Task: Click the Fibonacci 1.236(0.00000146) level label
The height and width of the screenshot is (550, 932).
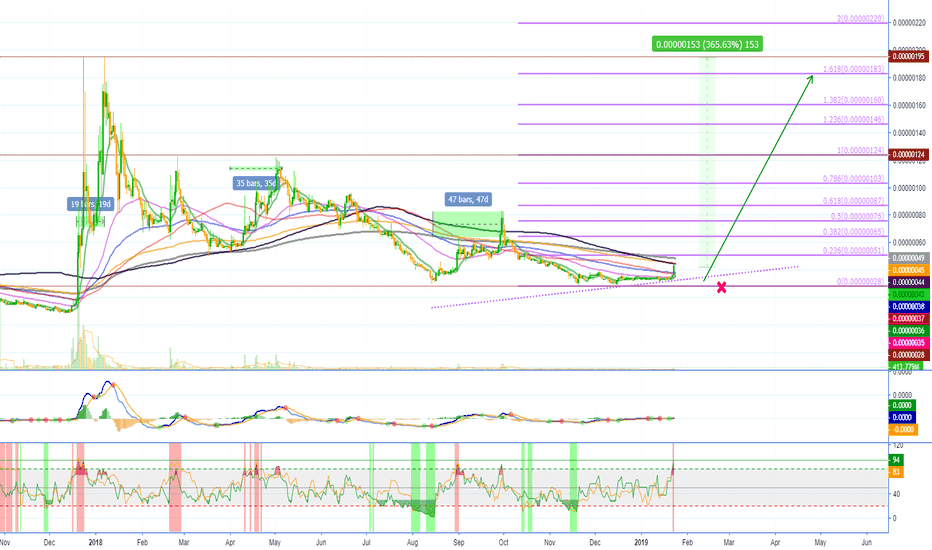Action: click(x=854, y=120)
